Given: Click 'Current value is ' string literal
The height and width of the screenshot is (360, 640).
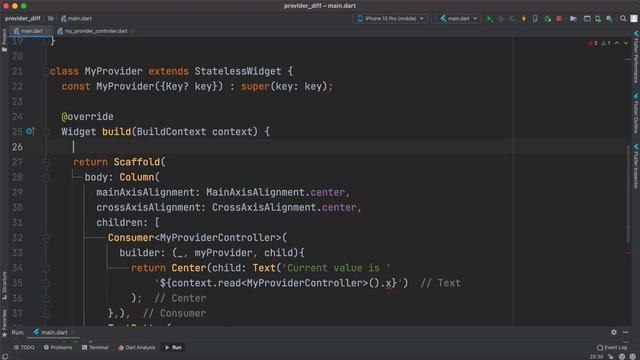Looking at the screenshot, I should (x=336, y=268).
